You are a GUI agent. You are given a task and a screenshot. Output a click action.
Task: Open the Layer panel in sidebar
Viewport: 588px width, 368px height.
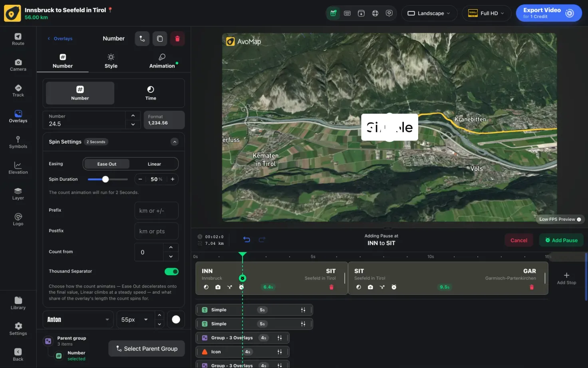(18, 194)
